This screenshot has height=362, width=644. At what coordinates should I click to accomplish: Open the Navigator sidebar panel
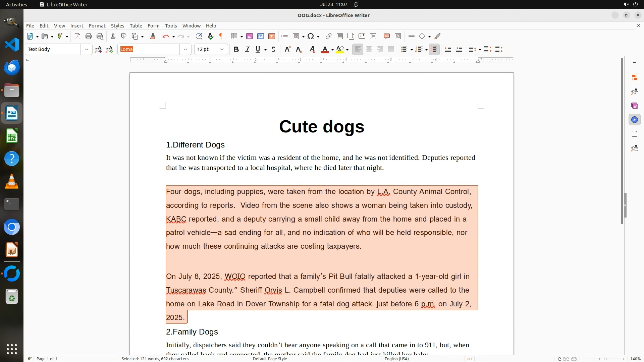pyautogui.click(x=634, y=120)
